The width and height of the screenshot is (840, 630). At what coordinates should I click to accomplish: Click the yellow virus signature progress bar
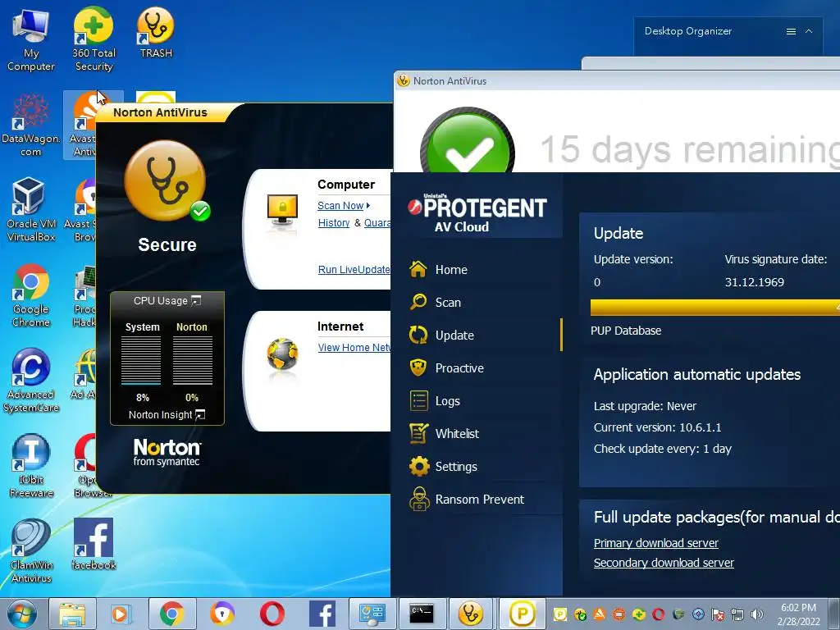point(714,308)
